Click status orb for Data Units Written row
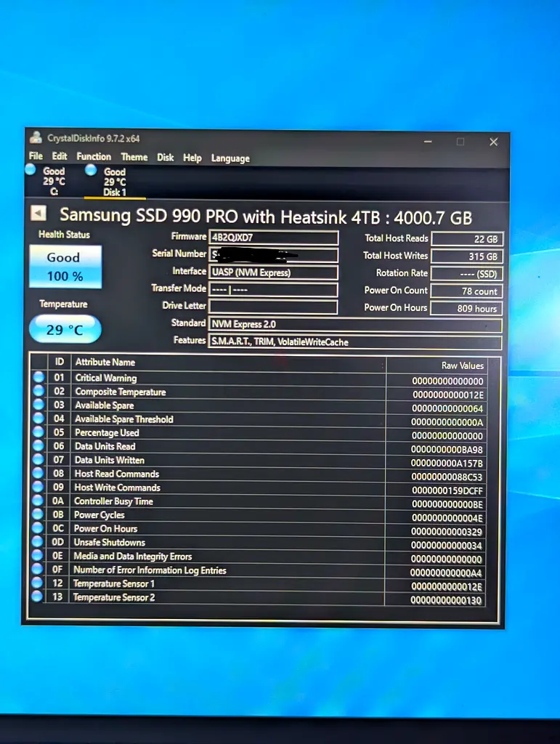This screenshot has width=560, height=744. point(38,459)
